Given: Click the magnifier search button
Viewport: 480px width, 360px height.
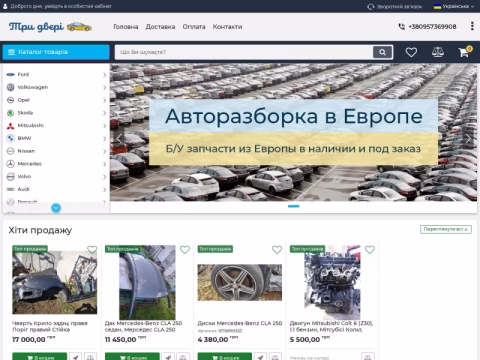Looking at the screenshot, I should (382, 52).
